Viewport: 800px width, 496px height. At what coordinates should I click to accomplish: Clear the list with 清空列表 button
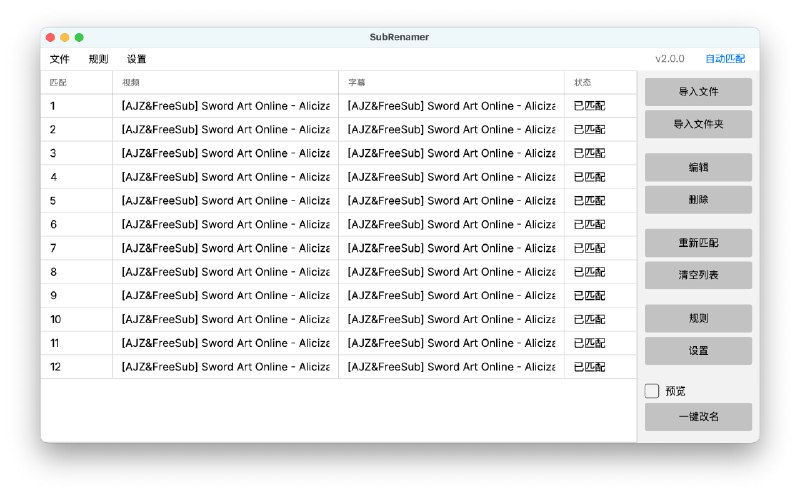[x=698, y=275]
